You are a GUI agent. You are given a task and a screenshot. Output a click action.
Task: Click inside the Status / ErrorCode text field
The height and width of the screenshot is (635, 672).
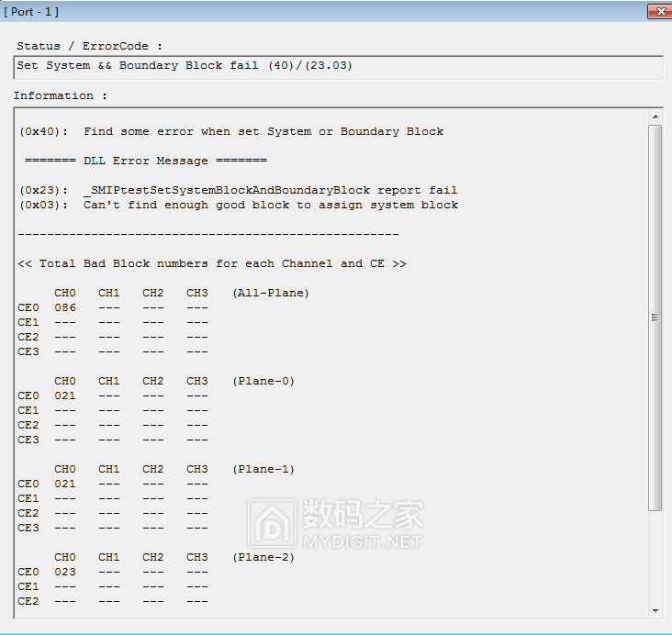pos(338,66)
